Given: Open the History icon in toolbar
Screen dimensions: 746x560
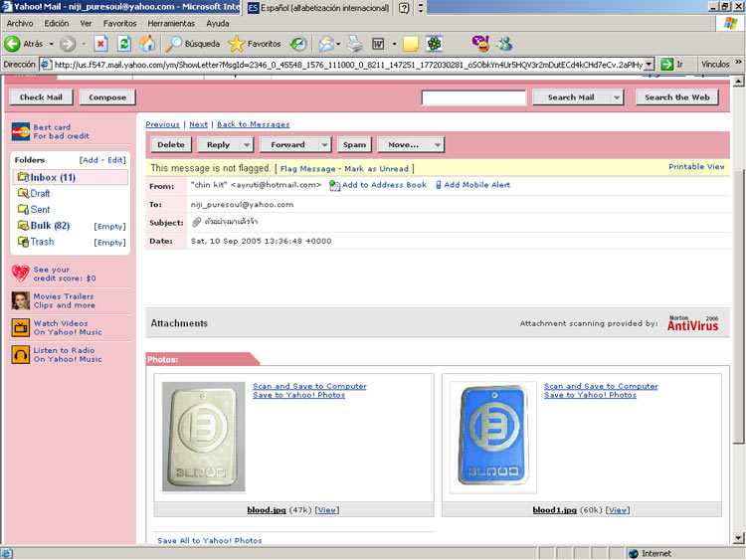Looking at the screenshot, I should coord(298,44).
